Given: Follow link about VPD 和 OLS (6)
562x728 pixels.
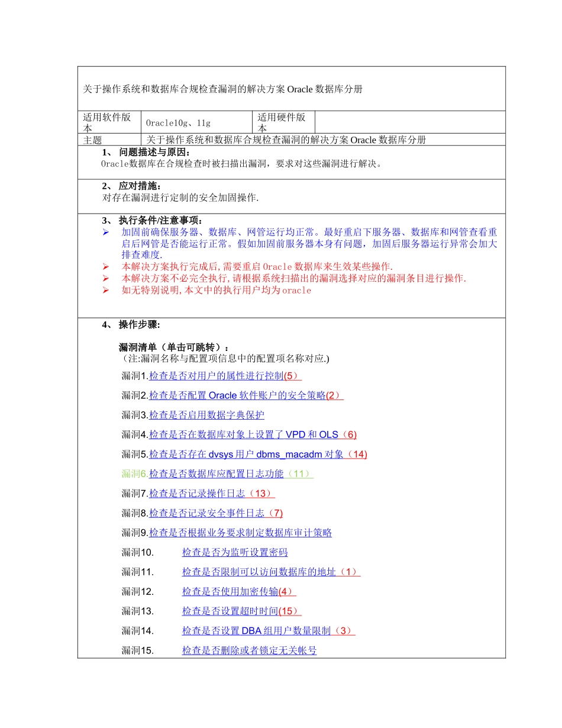Looking at the screenshot, I should [253, 434].
